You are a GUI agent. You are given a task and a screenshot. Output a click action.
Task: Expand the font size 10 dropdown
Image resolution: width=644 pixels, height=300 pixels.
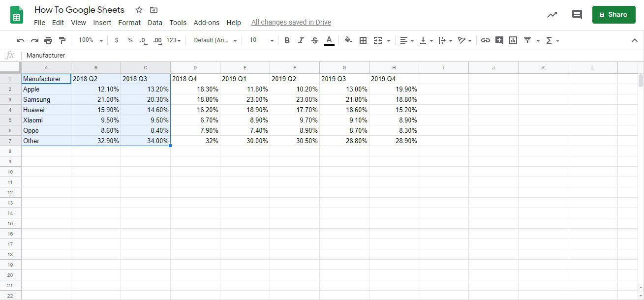pos(261,40)
